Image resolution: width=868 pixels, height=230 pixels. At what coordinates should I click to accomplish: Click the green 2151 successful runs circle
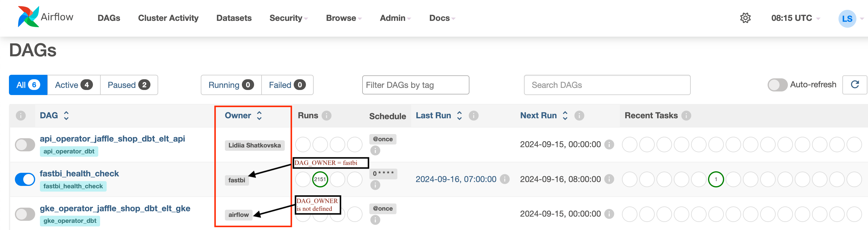click(x=320, y=179)
